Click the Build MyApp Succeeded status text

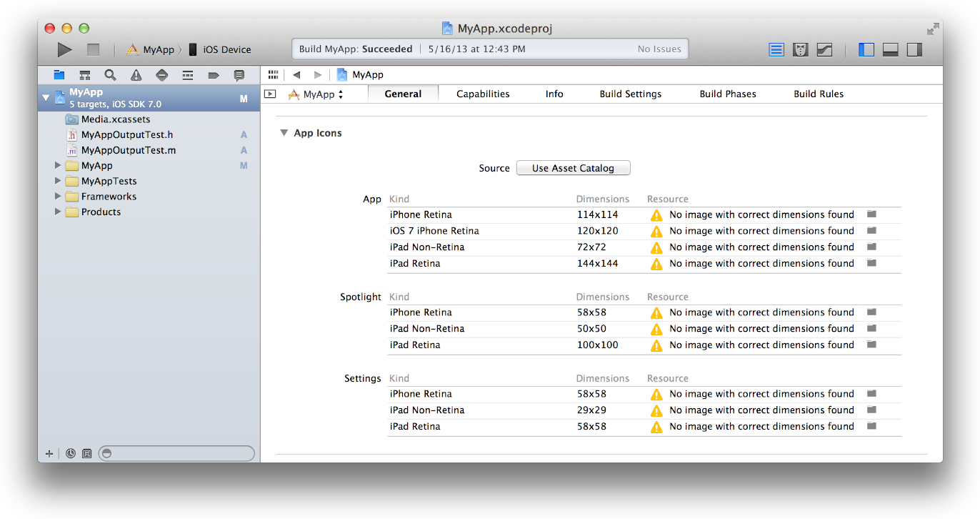[356, 49]
